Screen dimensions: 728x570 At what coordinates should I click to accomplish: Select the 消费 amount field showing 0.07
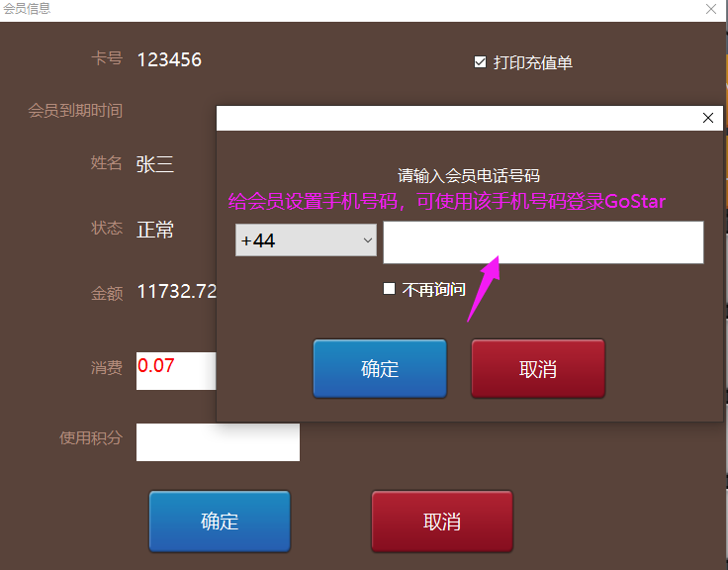pyautogui.click(x=176, y=371)
